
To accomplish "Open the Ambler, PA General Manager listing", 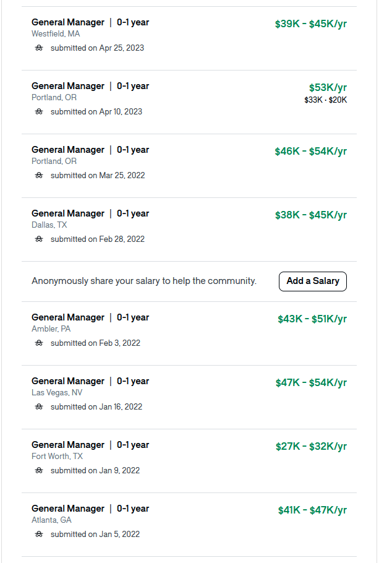I will [68, 317].
